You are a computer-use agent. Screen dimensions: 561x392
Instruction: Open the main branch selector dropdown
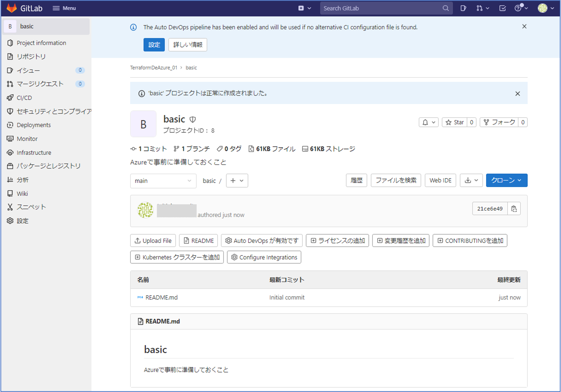pyautogui.click(x=163, y=181)
